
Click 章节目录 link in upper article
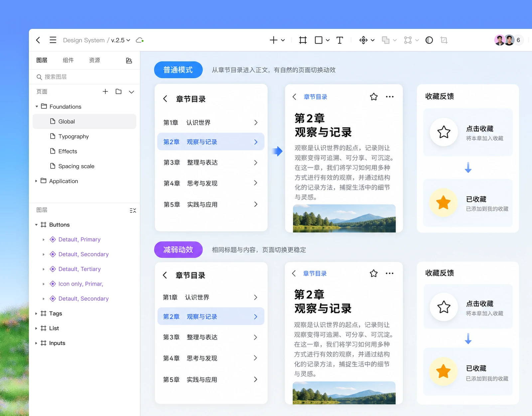[x=315, y=97]
